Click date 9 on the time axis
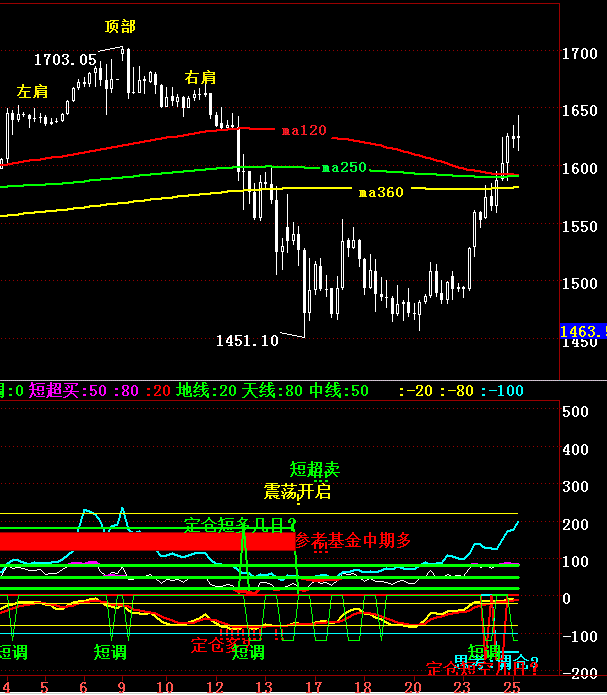The image size is (607, 695). (122, 686)
